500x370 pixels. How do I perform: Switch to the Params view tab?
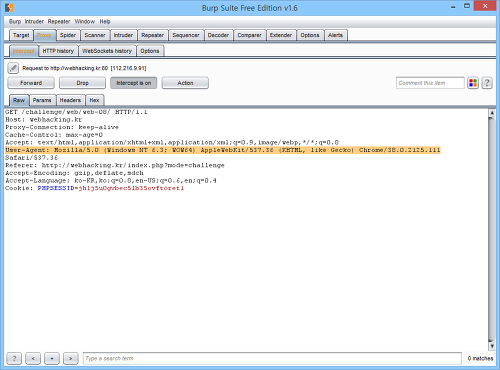[x=42, y=100]
